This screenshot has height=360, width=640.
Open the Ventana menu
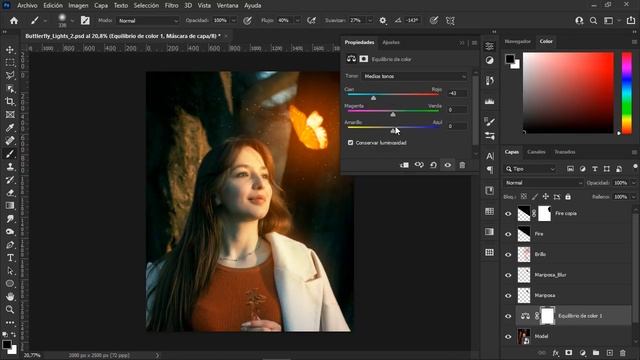pos(227,5)
